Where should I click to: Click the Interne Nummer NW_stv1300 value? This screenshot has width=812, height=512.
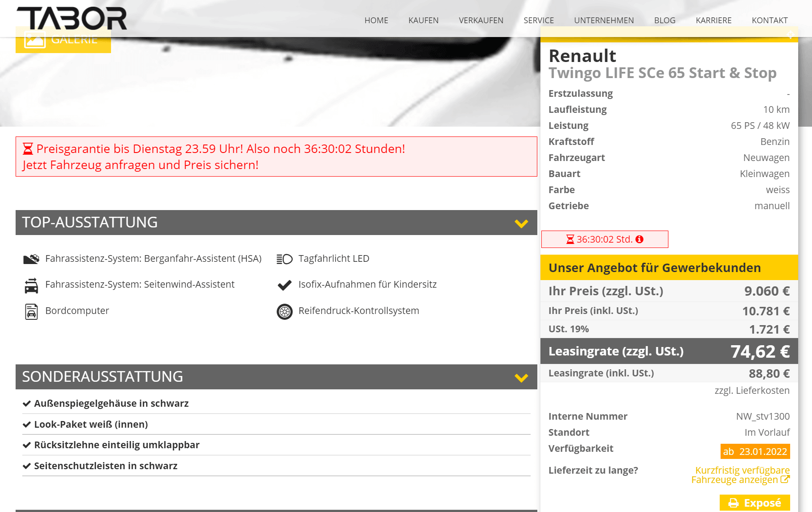click(x=763, y=417)
